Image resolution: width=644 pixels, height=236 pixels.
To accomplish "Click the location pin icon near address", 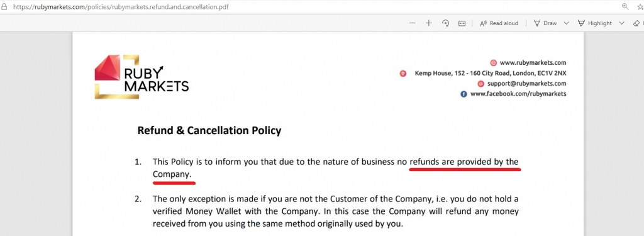I will coord(403,74).
